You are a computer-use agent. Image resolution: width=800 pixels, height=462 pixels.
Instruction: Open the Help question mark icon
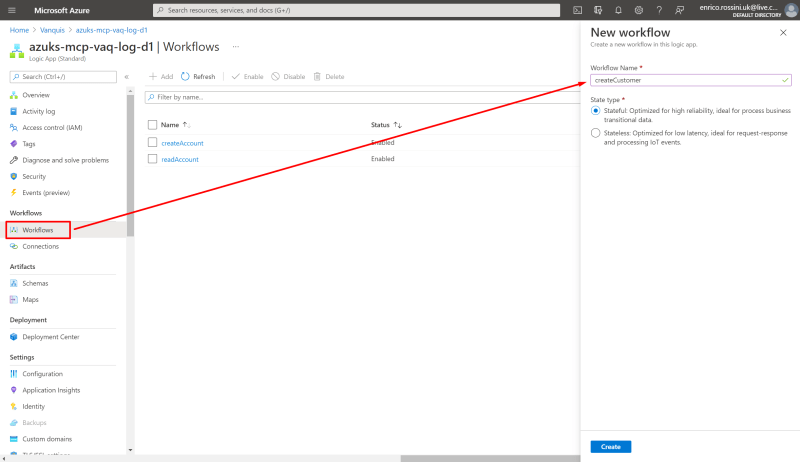659,10
